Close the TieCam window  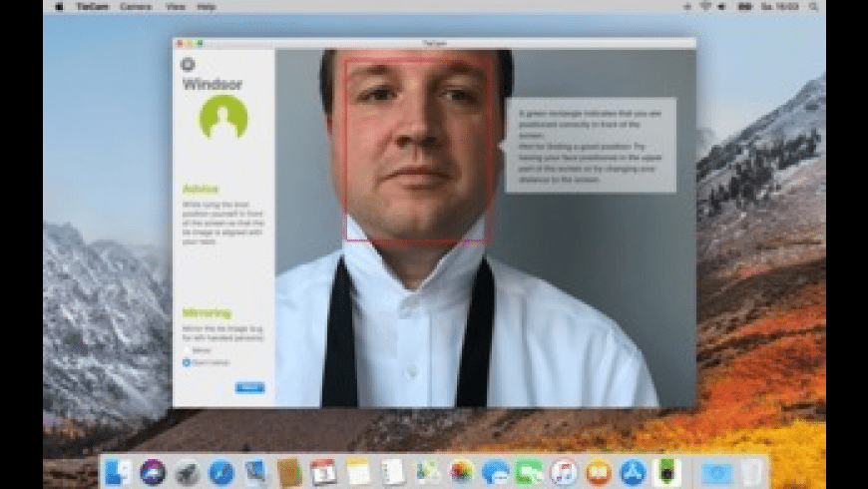coord(180,43)
